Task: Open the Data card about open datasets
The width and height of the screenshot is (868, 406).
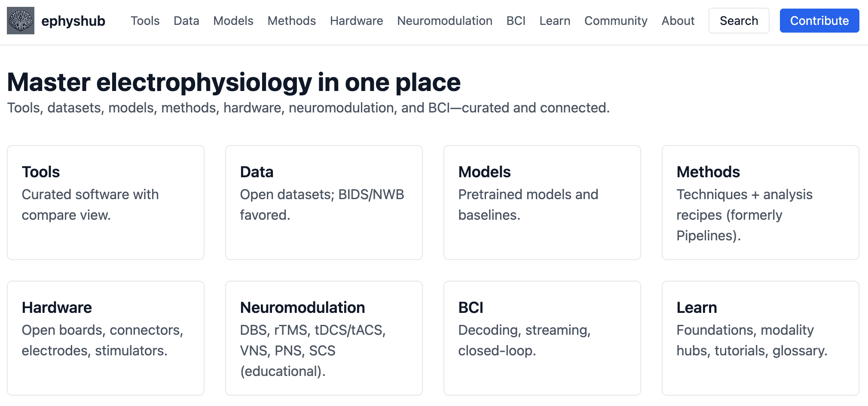Action: click(x=324, y=202)
